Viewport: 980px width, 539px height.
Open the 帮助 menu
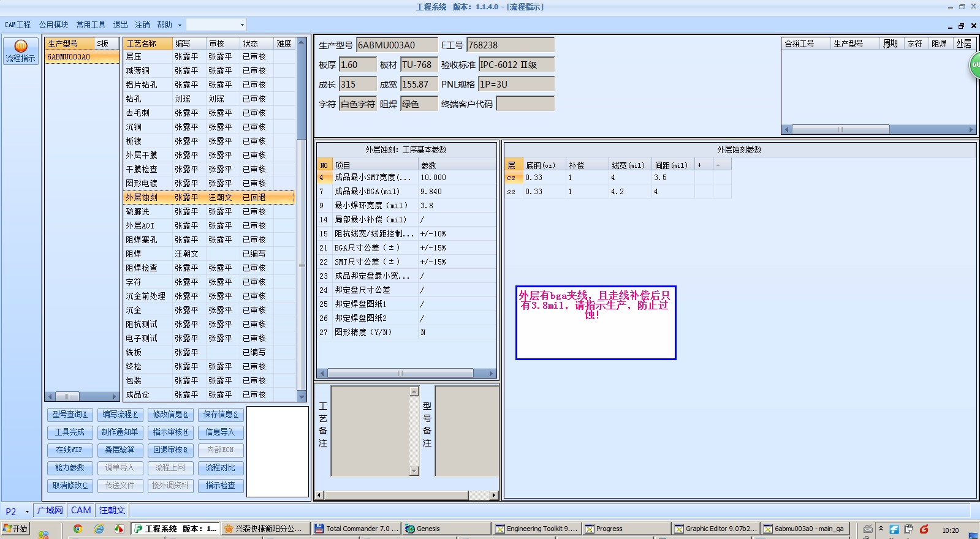point(164,24)
